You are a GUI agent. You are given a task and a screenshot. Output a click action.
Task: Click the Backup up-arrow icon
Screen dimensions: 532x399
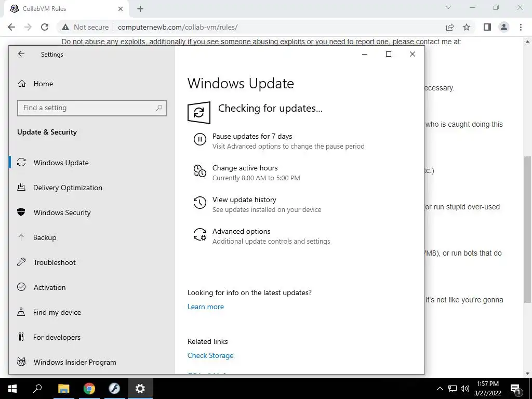coord(21,237)
